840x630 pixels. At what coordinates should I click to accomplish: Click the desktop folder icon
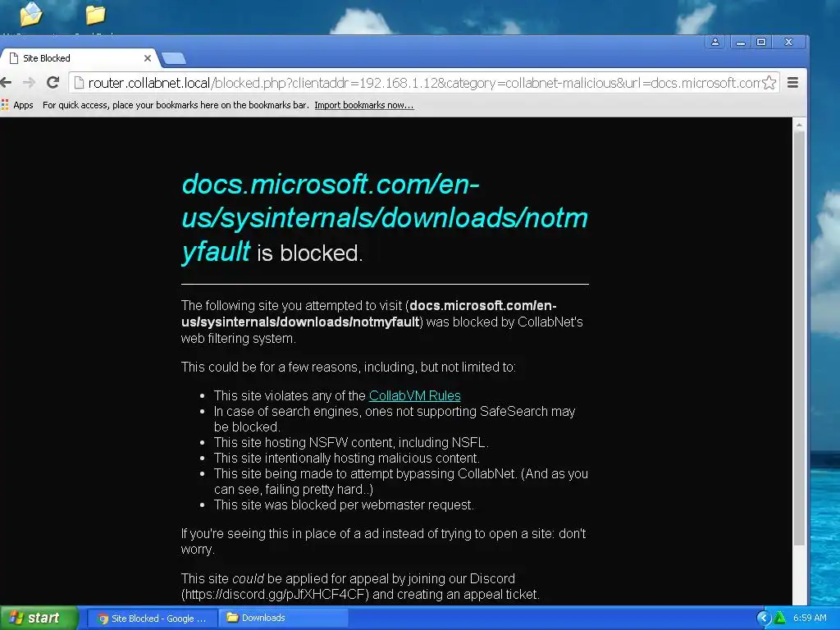95,15
